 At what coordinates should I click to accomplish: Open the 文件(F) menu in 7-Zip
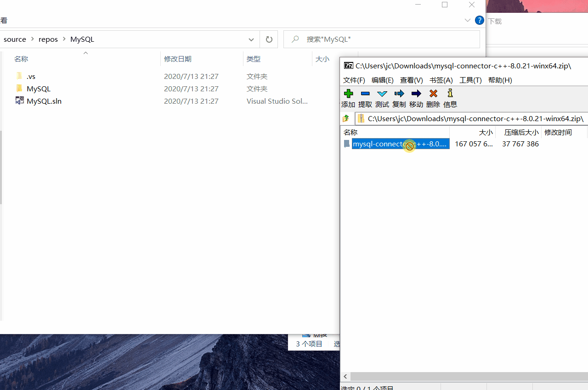click(x=354, y=80)
